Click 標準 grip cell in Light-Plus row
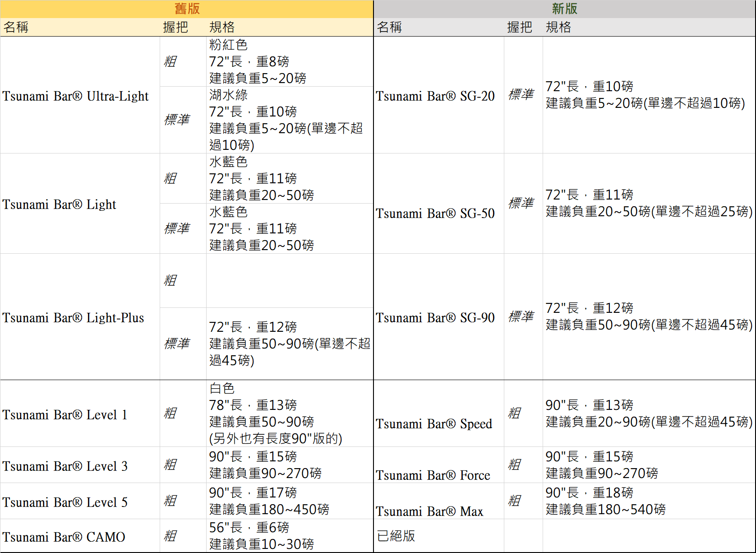The image size is (756, 553). (x=183, y=344)
